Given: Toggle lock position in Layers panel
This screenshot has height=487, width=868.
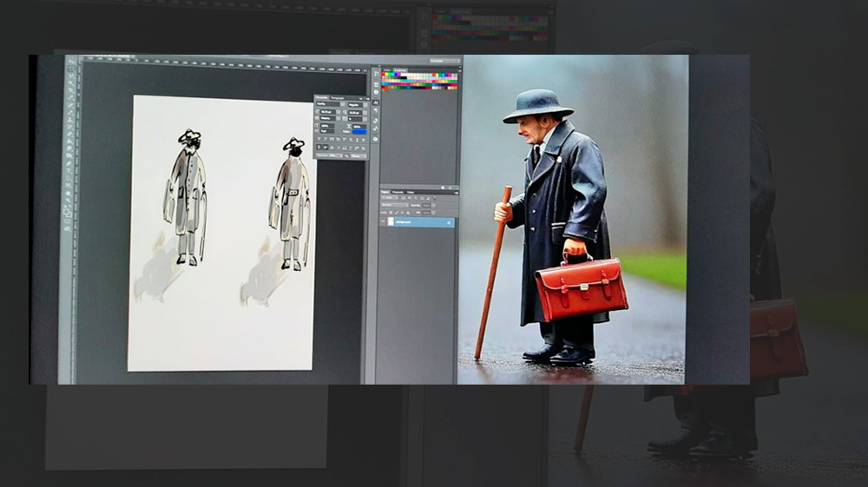Looking at the screenshot, I should tap(403, 212).
